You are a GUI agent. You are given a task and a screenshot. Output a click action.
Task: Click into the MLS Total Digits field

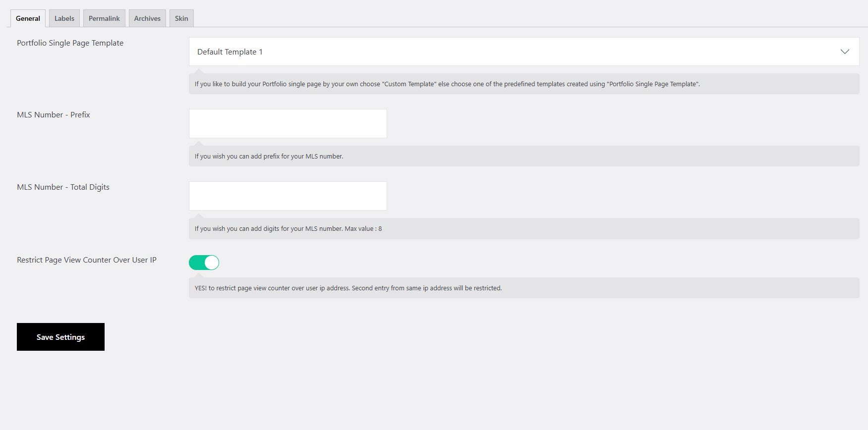288,196
